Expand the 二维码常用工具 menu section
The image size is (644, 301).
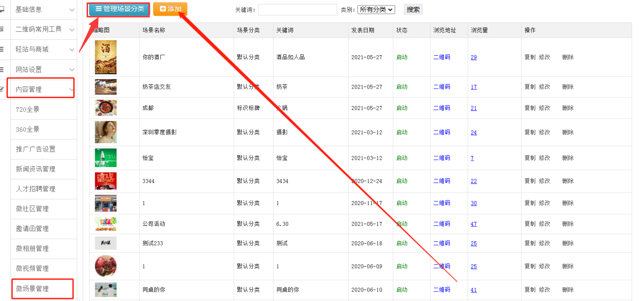(x=44, y=29)
